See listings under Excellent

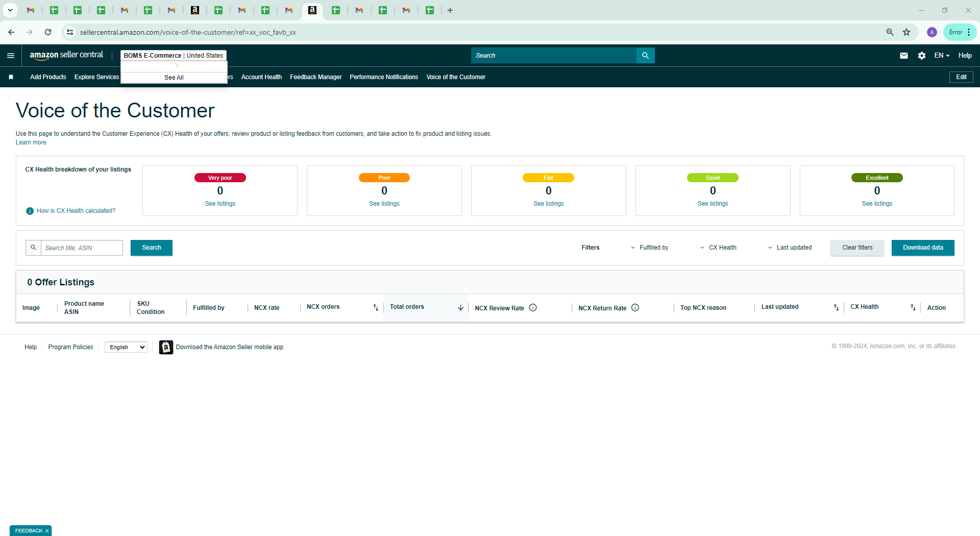tap(877, 204)
